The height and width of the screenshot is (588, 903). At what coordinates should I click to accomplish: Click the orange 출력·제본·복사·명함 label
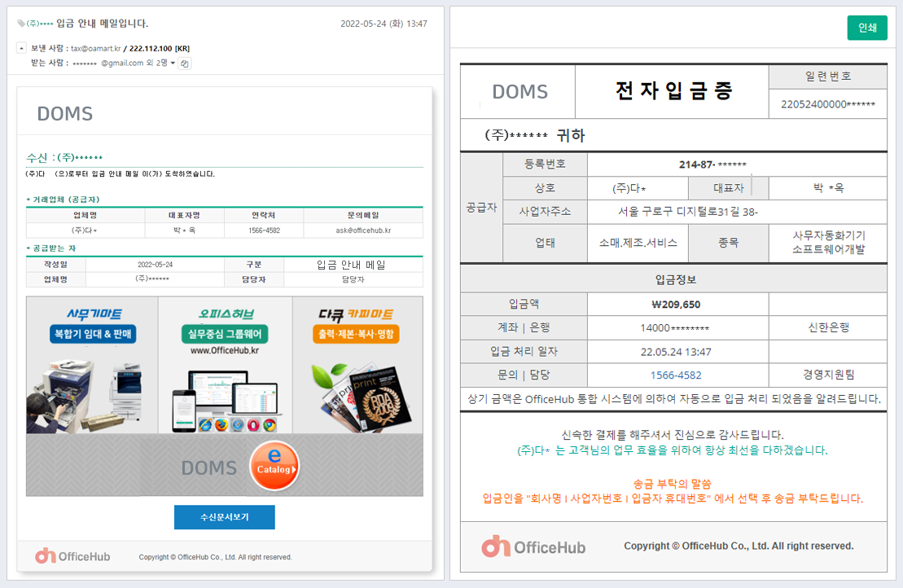(x=356, y=334)
